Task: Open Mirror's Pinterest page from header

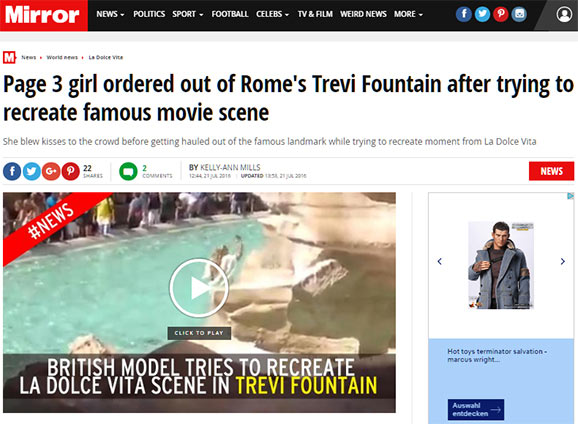Action: 501,14
